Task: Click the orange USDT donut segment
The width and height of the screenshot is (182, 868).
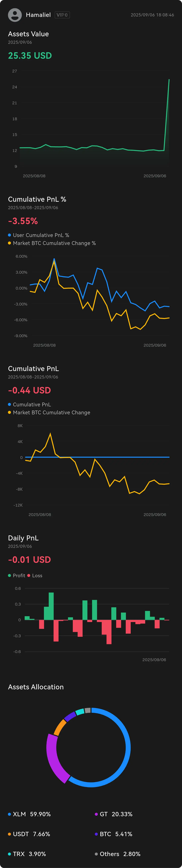Action: [60, 727]
